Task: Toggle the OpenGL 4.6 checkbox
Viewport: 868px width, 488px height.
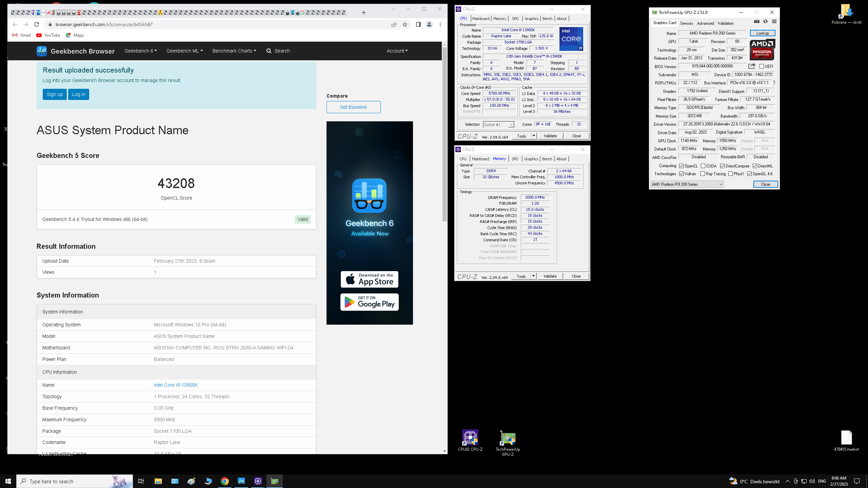Action: [x=749, y=174]
